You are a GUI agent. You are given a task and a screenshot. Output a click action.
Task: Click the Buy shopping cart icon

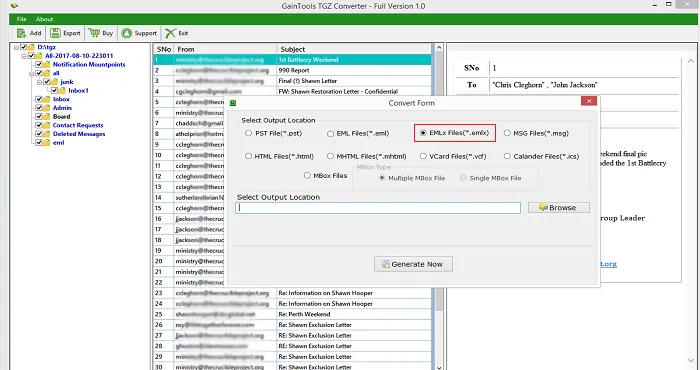pyautogui.click(x=93, y=33)
